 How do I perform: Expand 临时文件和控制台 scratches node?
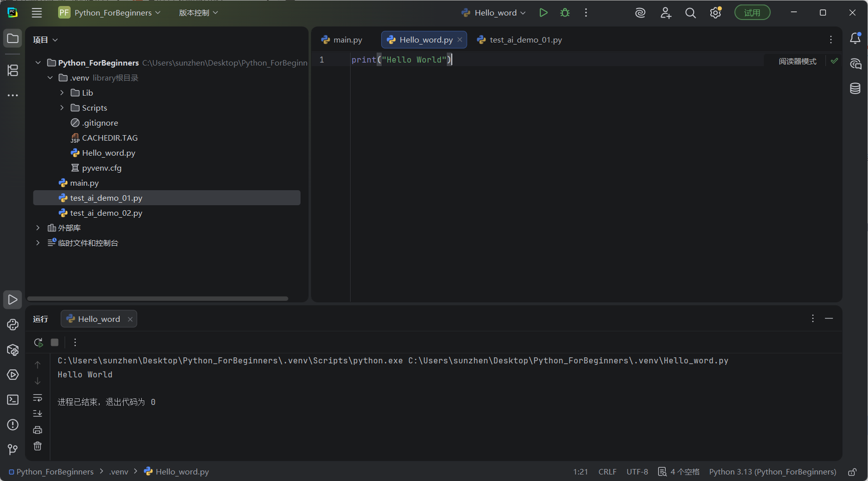click(x=38, y=243)
